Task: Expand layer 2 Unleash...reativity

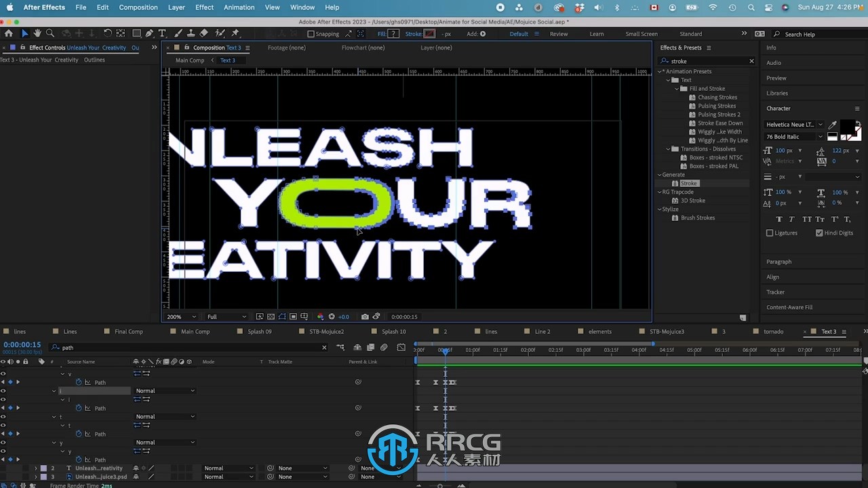Action: coord(36,468)
